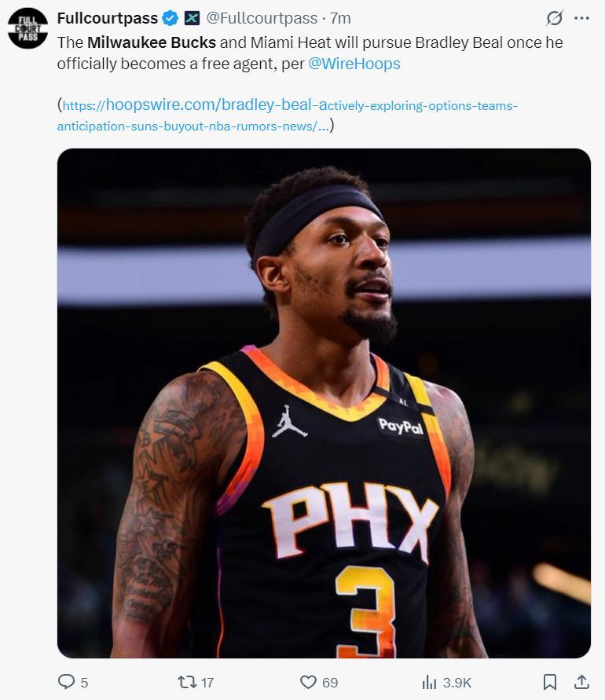Viewport: 605px width, 700px height.
Task: Click the affiliate badge beside verified checkmark
Action: click(192, 18)
